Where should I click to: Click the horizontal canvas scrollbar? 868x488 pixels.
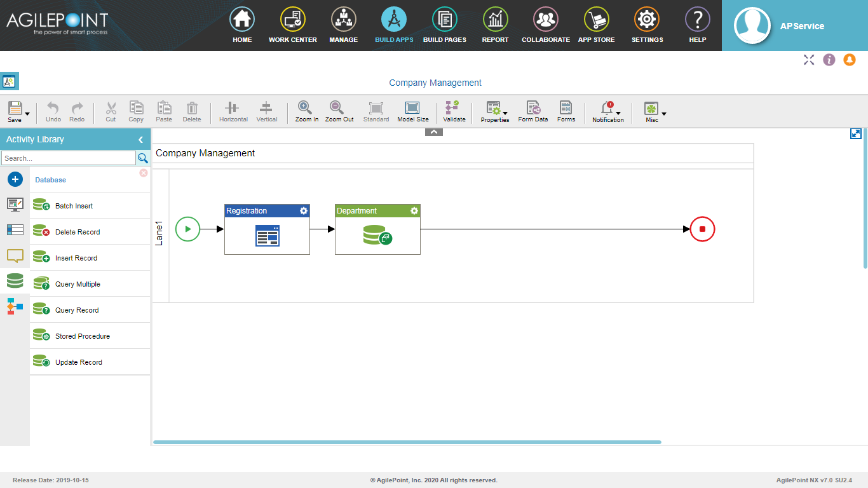(407, 442)
